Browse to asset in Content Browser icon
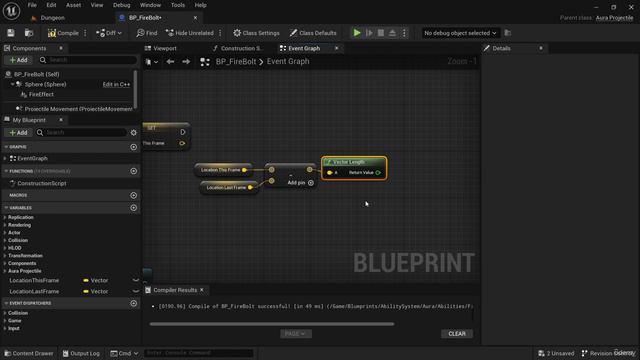Image resolution: width=640 pixels, height=360 pixels. [29, 33]
